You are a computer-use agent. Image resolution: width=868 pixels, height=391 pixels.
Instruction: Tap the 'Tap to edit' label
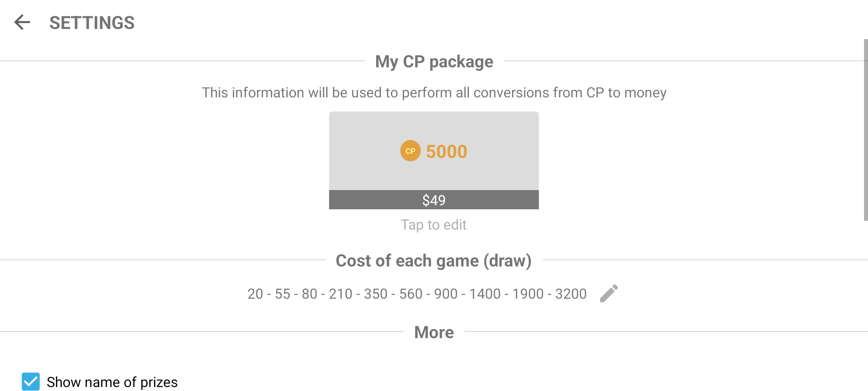click(x=433, y=224)
